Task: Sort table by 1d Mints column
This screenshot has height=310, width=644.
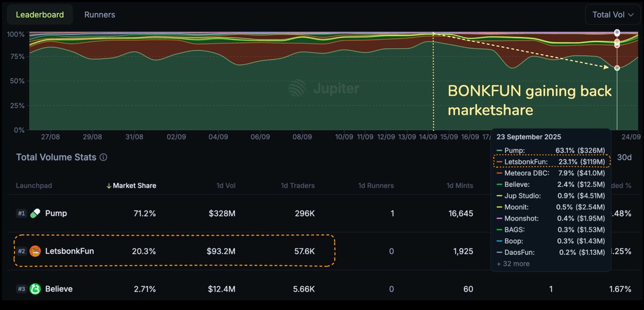Action: 459,186
